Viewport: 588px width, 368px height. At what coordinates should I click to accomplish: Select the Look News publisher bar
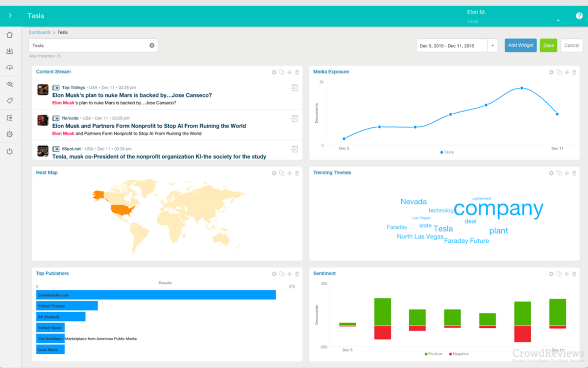pos(50,349)
